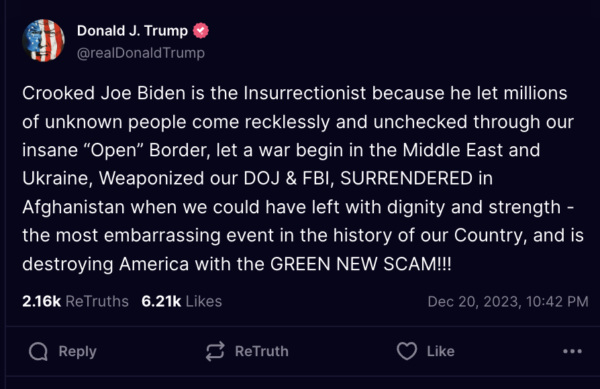Click the "Crooked Joe Biden" opening words
The image size is (600, 389).
[x=104, y=93]
